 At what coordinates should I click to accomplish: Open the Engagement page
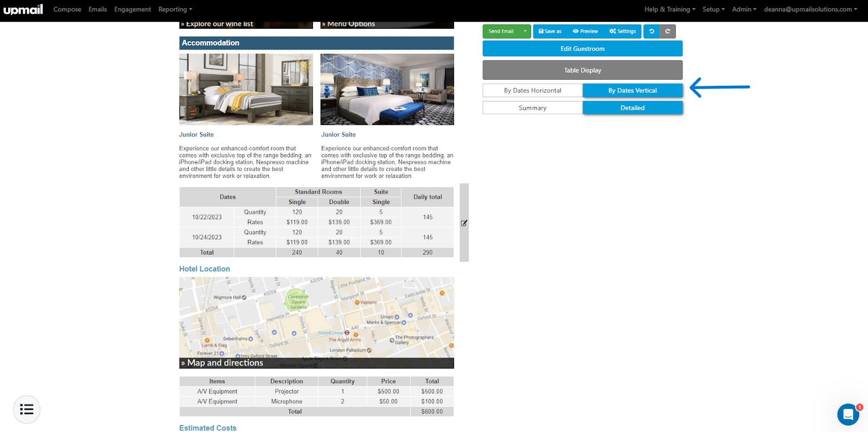point(132,9)
